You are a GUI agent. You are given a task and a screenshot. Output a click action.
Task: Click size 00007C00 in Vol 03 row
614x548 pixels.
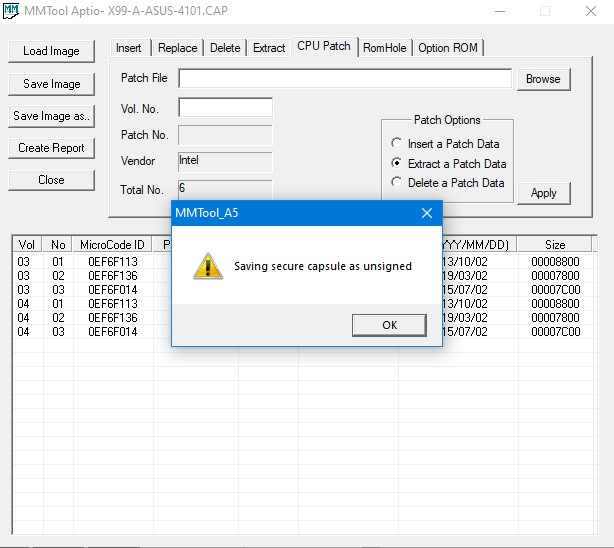tap(555, 290)
